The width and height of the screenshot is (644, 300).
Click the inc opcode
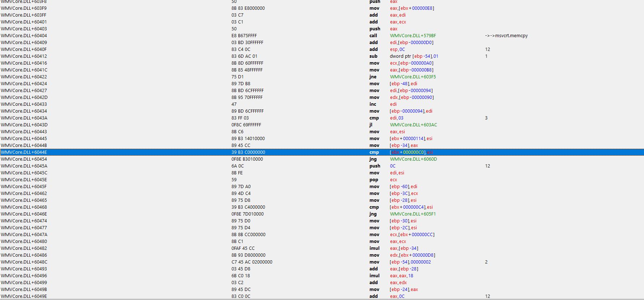[x=373, y=104]
